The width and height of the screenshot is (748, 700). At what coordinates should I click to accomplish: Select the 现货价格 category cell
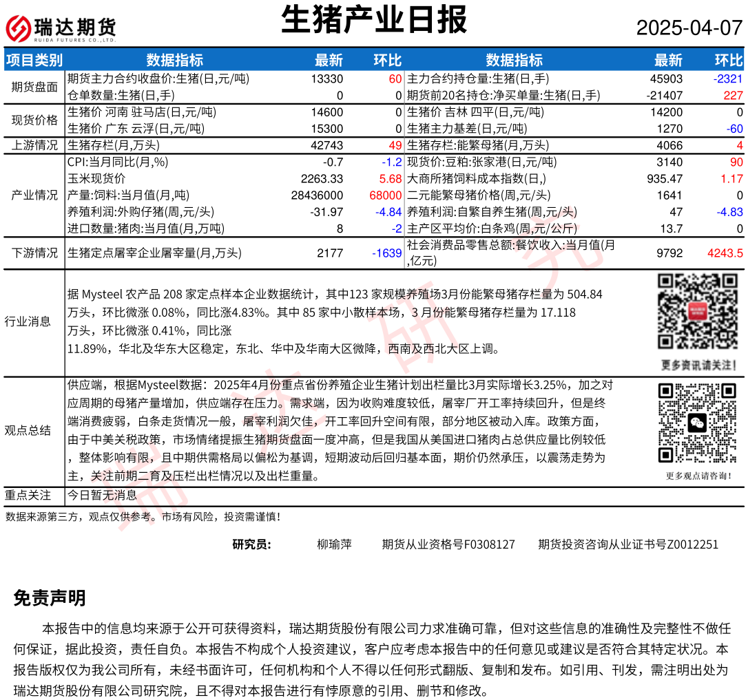click(34, 120)
